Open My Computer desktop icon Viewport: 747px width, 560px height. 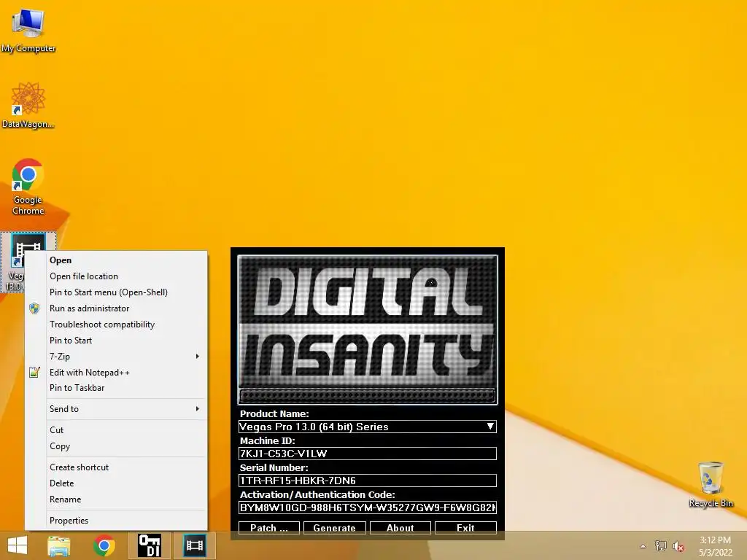(x=28, y=29)
